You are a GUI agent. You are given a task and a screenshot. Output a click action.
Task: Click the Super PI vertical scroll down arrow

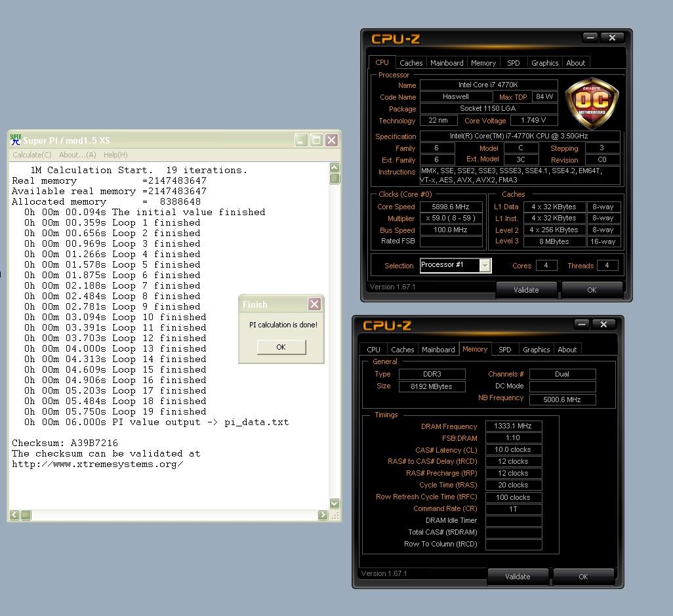coord(335,503)
